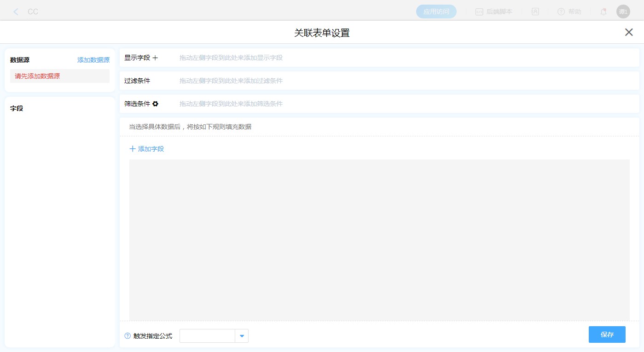Image resolution: width=644 pixels, height=352 pixels.
Task: Open the gear settings beside 筛选条件
Action: coord(156,104)
